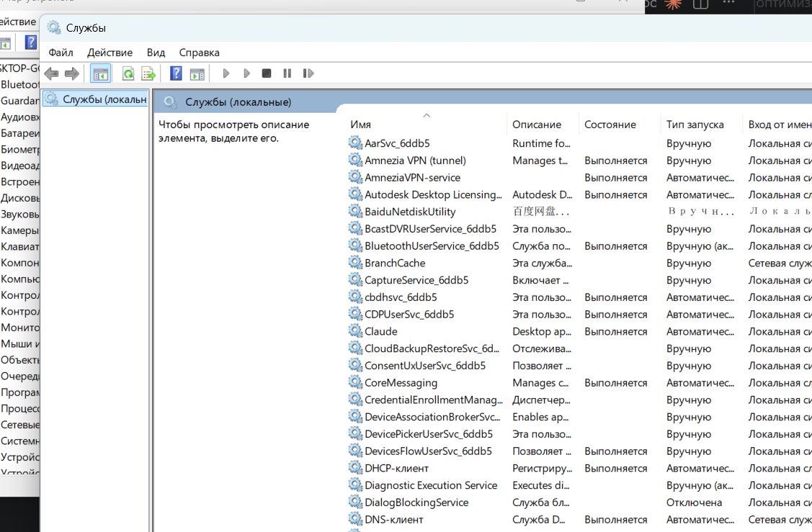This screenshot has width=812, height=532.
Task: Go forward with the right arrow toolbar icon
Action: 72,73
